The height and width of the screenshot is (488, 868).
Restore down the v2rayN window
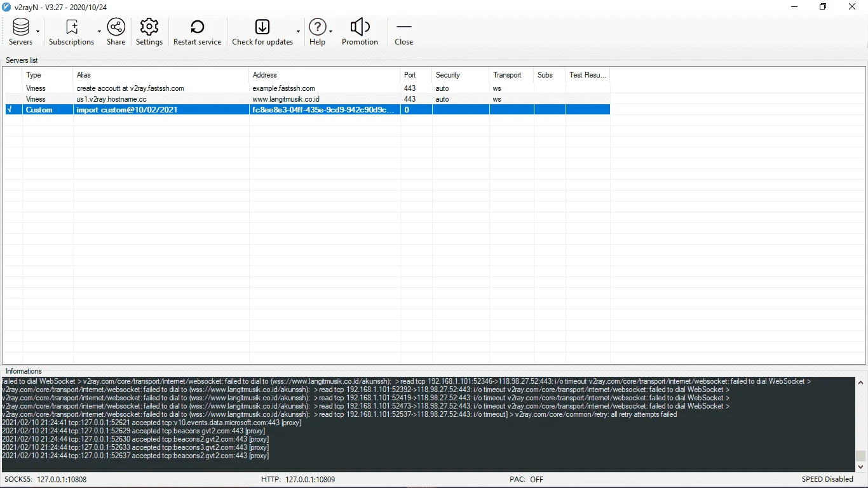coord(824,7)
